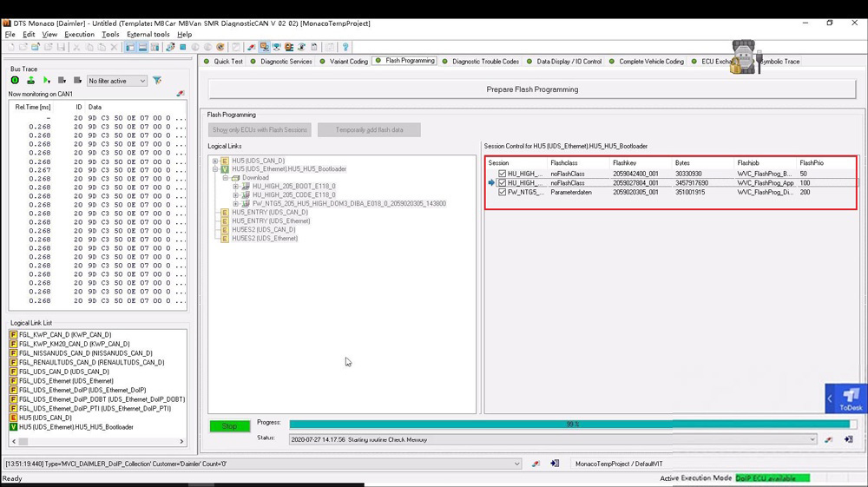Click the highlighted monitor icon in toolbar
Viewport: 868px width, 487px height.
265,47
